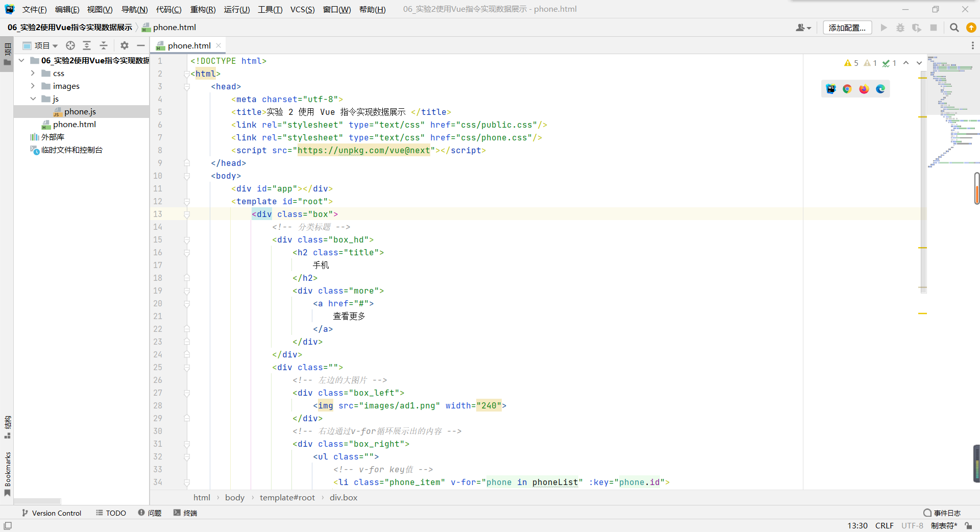Open 编辑(E) menu
Screen dimensions: 980x532
pyautogui.click(x=67, y=9)
